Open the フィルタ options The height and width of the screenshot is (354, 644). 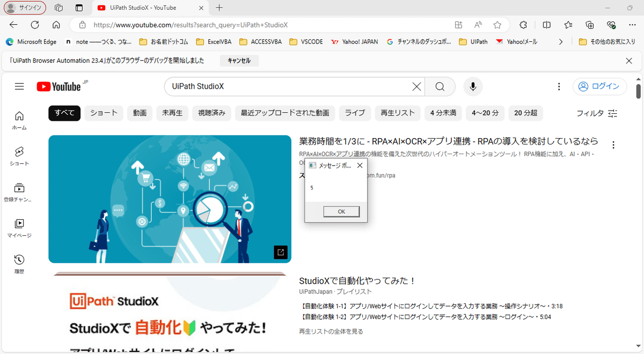click(x=597, y=113)
